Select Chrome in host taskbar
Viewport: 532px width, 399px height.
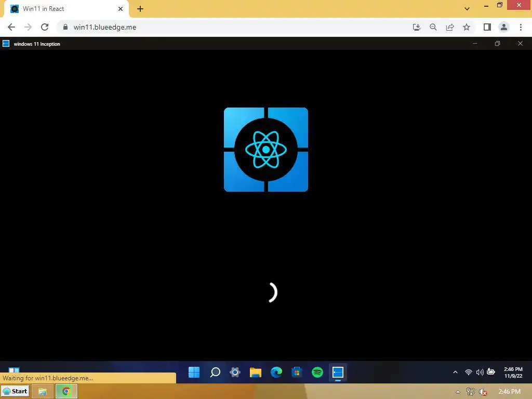tap(66, 392)
